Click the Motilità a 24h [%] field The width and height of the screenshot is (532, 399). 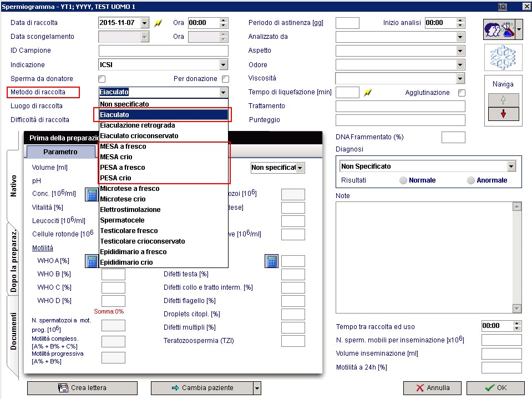pyautogui.click(x=501, y=367)
